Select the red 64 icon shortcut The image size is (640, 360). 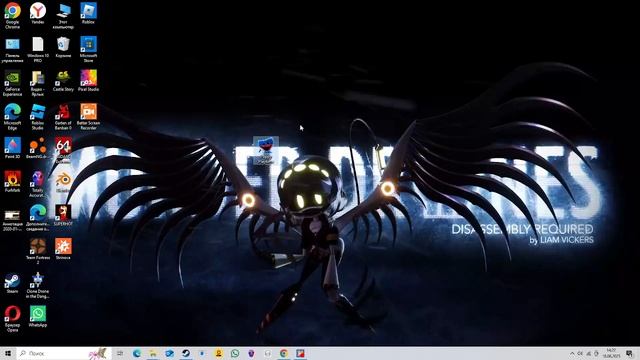point(63,149)
